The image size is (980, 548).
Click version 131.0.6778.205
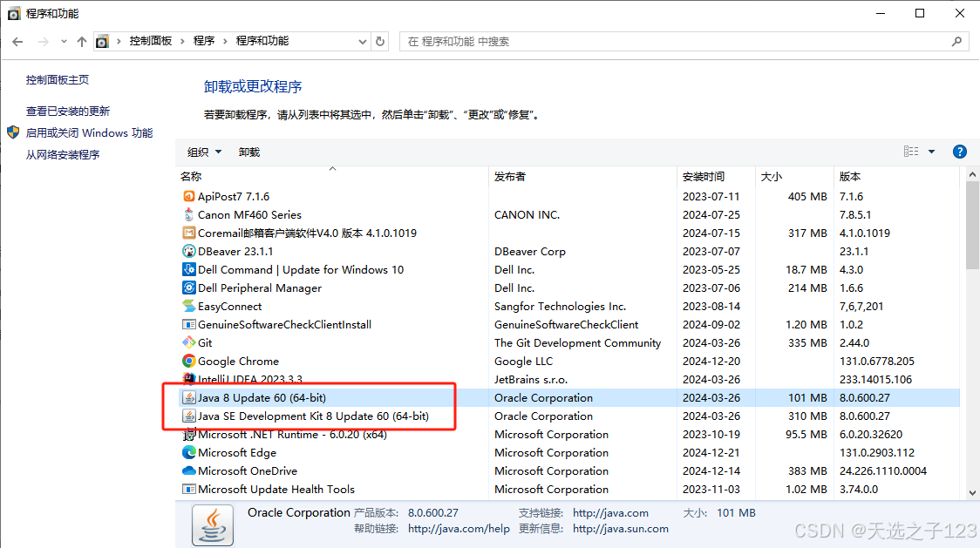point(877,362)
